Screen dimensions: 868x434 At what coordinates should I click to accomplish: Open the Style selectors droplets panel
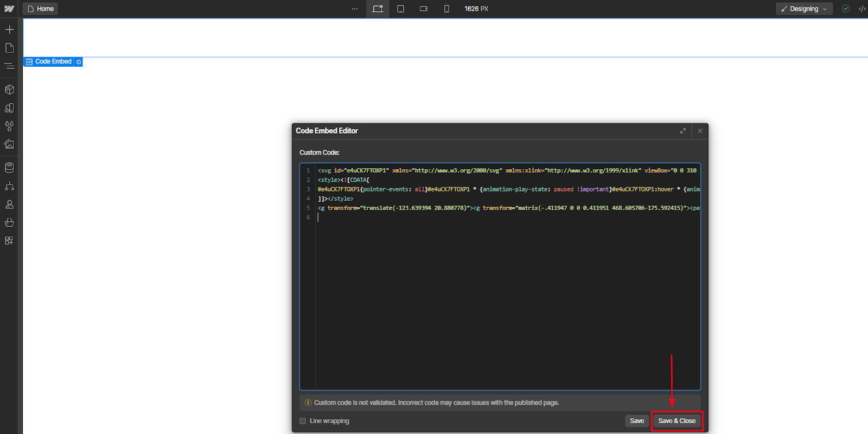point(9,126)
